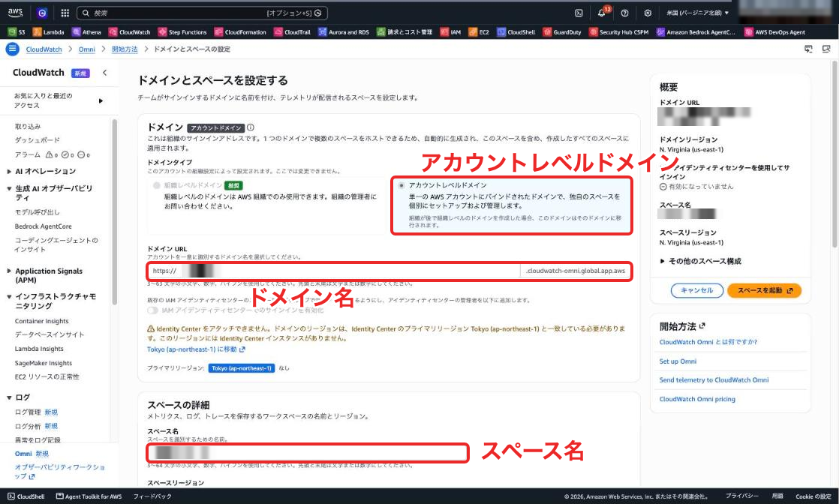Open EC2 bookmark shortcut
Image resolution: width=839 pixels, height=504 pixels.
coord(479,32)
